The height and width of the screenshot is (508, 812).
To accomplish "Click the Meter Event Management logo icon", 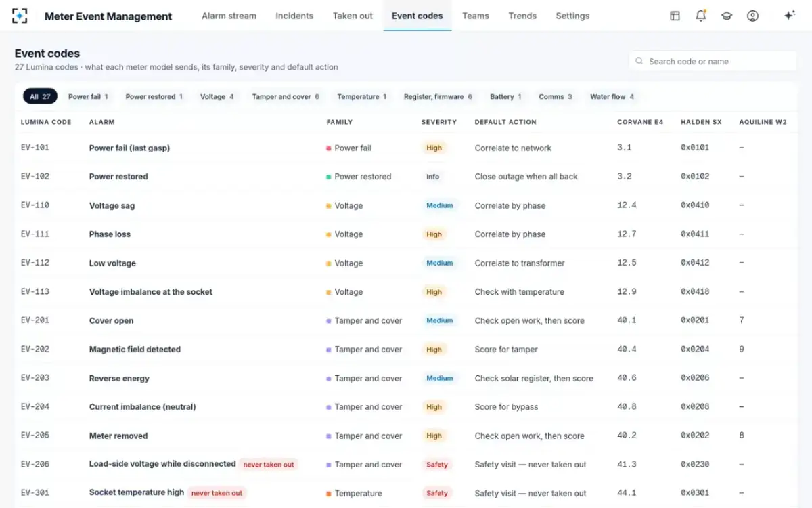I will point(20,16).
